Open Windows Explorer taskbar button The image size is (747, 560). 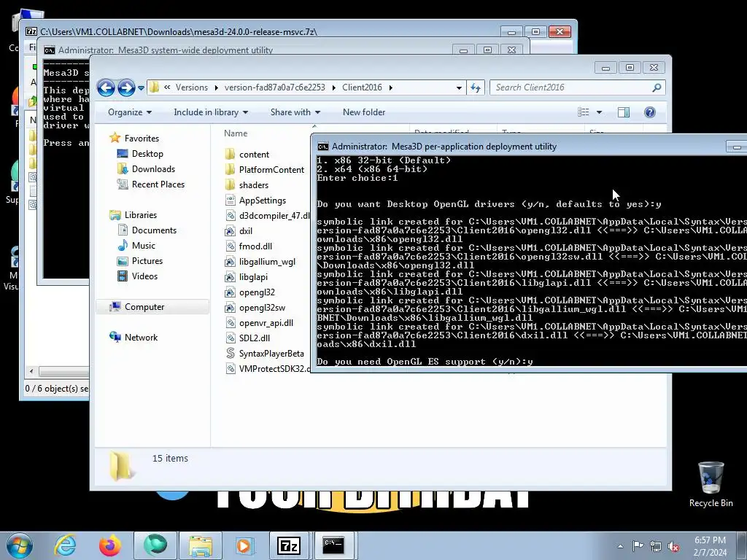(x=200, y=545)
